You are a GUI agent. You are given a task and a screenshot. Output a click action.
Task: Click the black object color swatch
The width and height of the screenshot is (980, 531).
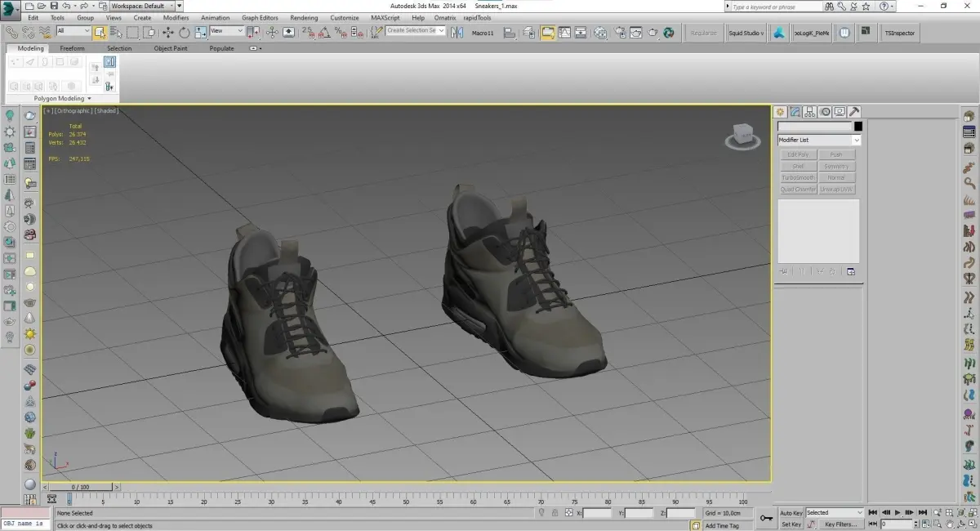[x=857, y=127]
